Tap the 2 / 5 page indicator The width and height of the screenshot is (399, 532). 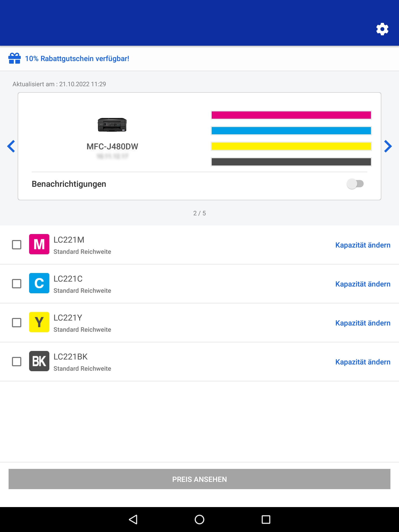(x=199, y=213)
